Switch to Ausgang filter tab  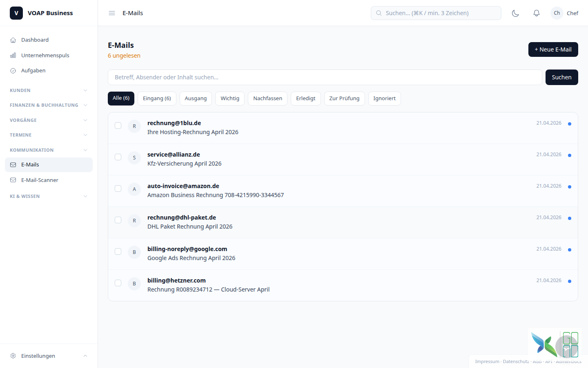click(196, 99)
